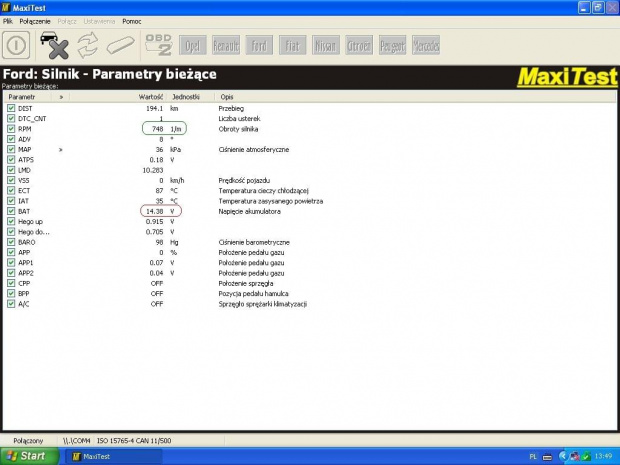This screenshot has width=620, height=465.
Task: Click the PL language indicator in tray
Action: click(x=533, y=457)
